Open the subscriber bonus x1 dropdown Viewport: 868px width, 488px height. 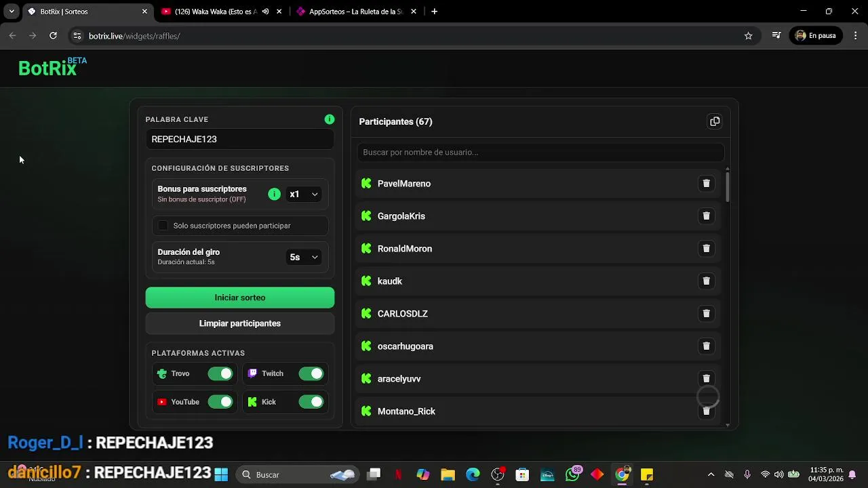[304, 194]
